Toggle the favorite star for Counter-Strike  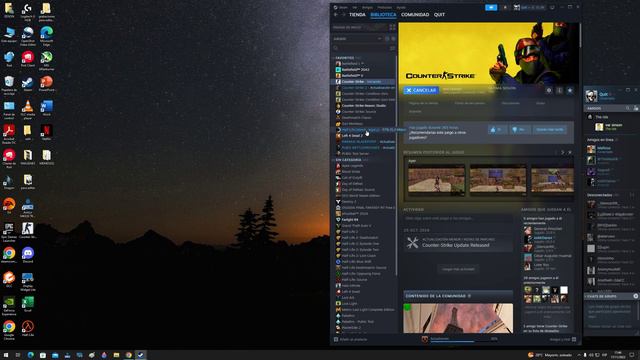(x=570, y=90)
